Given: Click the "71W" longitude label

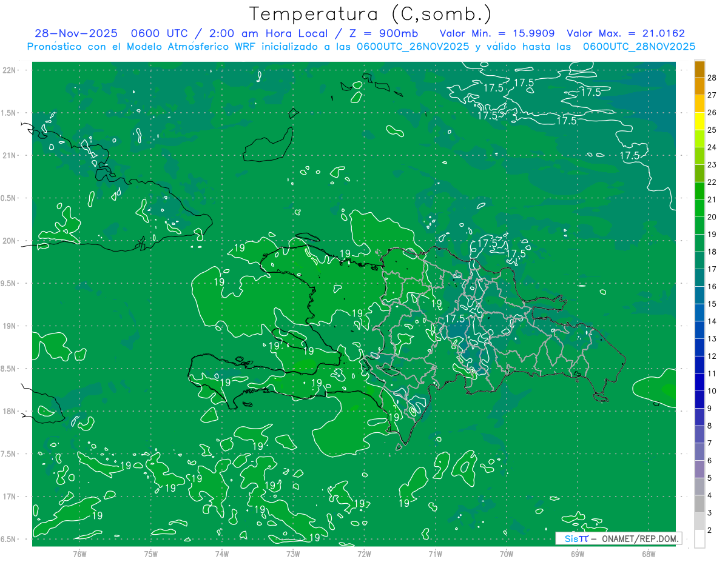Looking at the screenshot, I should click(x=435, y=554).
